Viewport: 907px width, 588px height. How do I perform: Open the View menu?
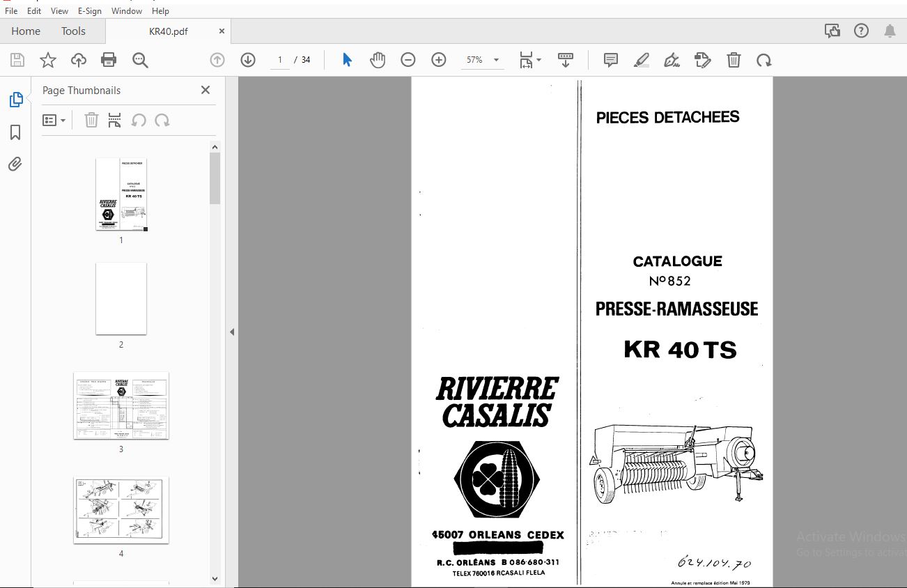(x=59, y=11)
